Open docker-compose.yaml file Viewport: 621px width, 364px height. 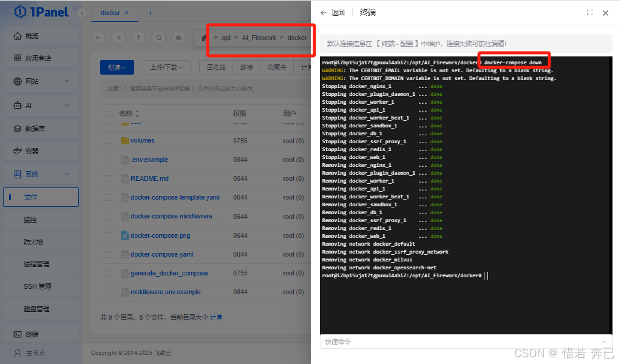click(162, 254)
